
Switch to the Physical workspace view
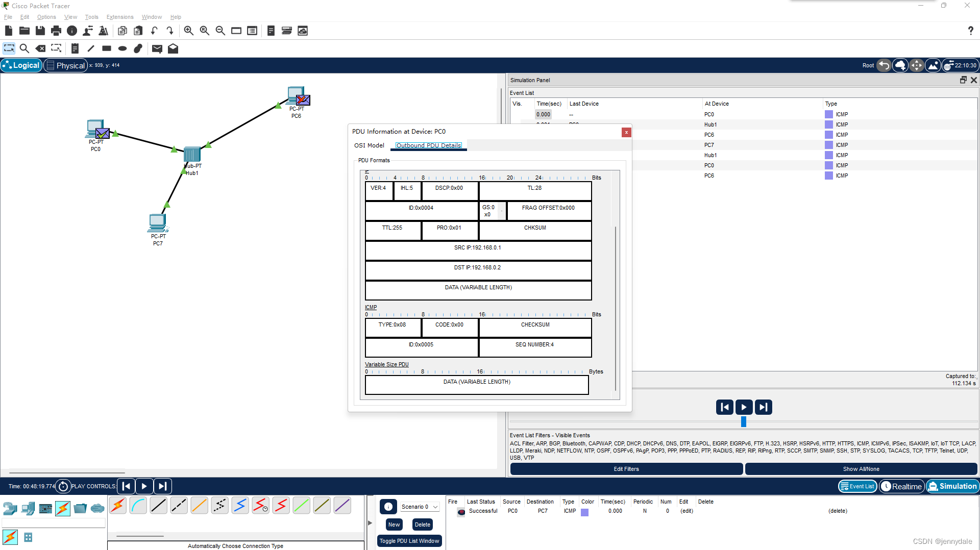[x=65, y=65]
